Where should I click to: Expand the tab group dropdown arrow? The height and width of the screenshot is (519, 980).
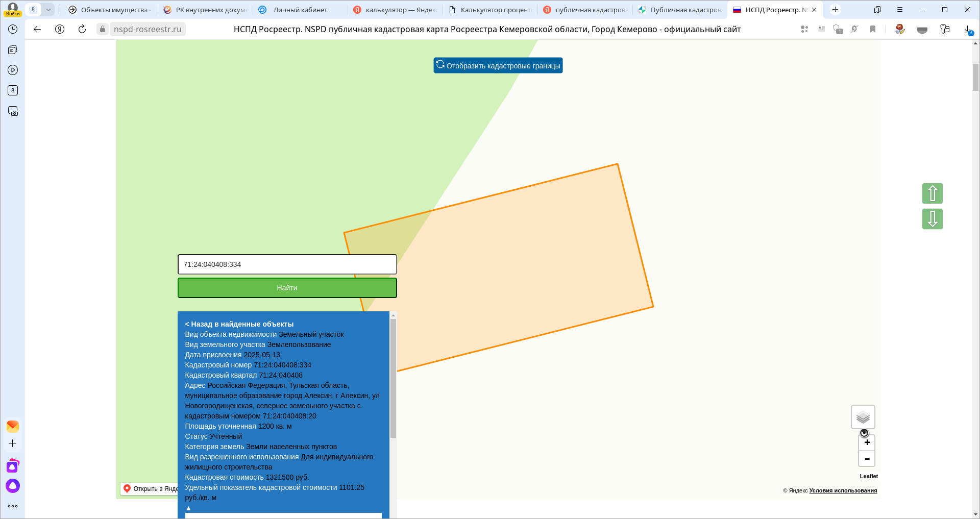(x=48, y=10)
